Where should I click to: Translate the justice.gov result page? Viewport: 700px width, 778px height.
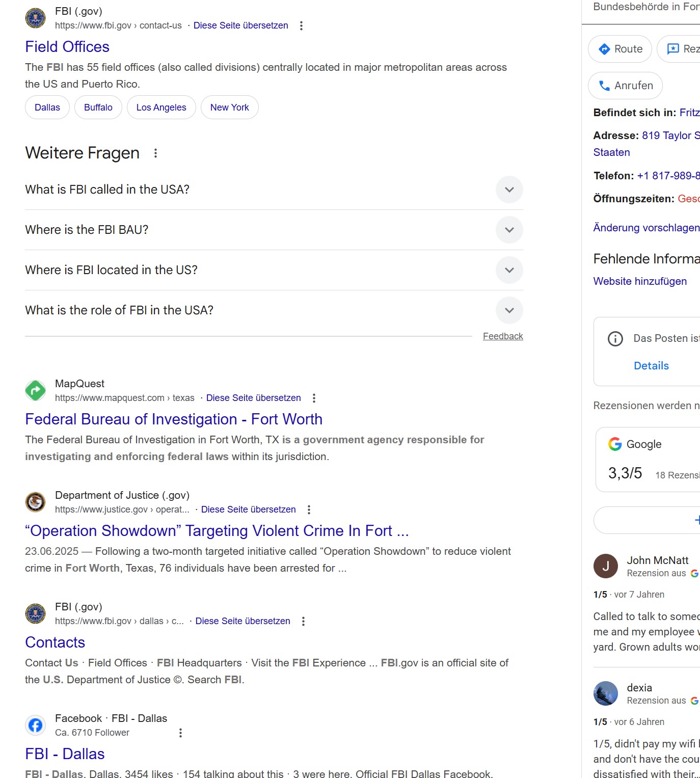point(249,509)
